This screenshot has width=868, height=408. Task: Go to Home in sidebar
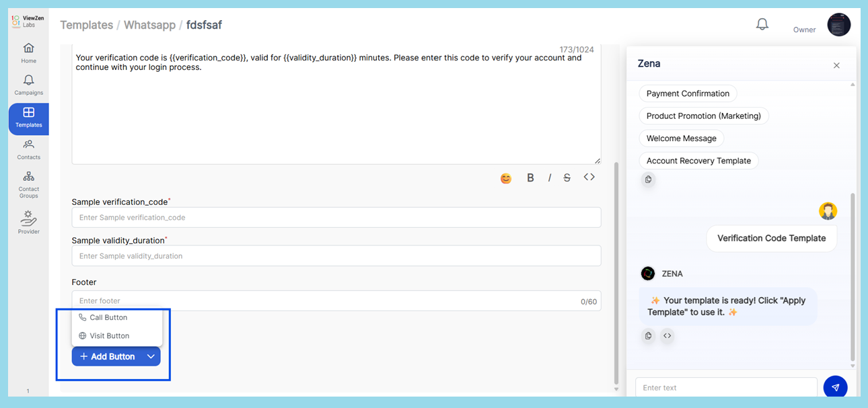[28, 53]
